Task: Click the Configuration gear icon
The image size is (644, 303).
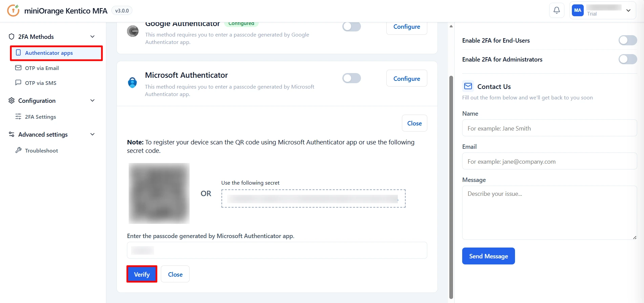Action: (12, 100)
